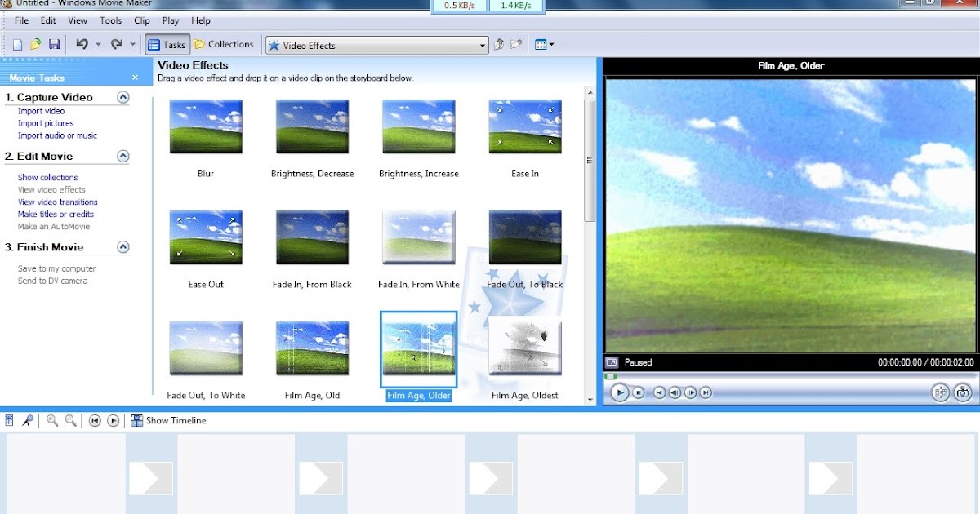The width and height of the screenshot is (980, 514).
Task: Save the project with the floppy disk icon
Action: pos(55,45)
